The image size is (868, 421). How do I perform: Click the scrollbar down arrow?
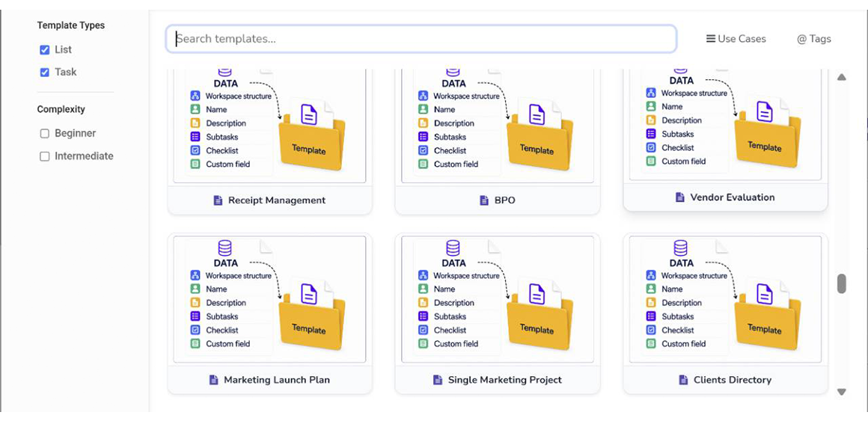pos(841,392)
